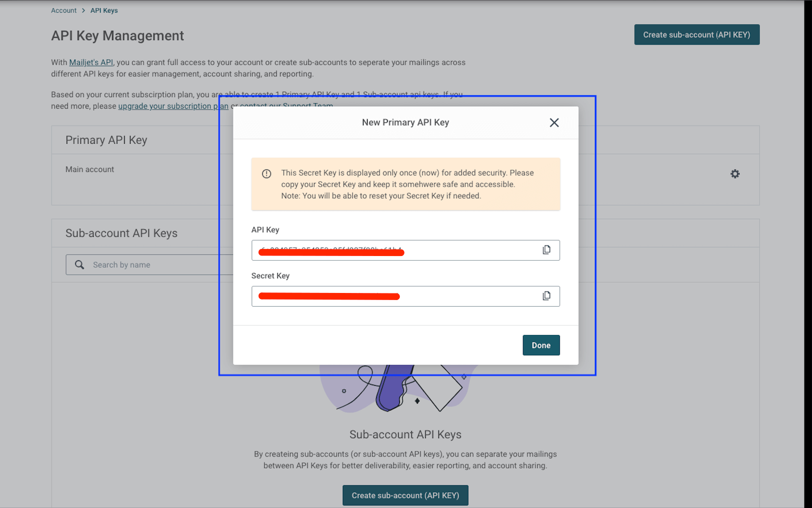
Task: Click the breadcrumb chevron separator
Action: [84, 11]
